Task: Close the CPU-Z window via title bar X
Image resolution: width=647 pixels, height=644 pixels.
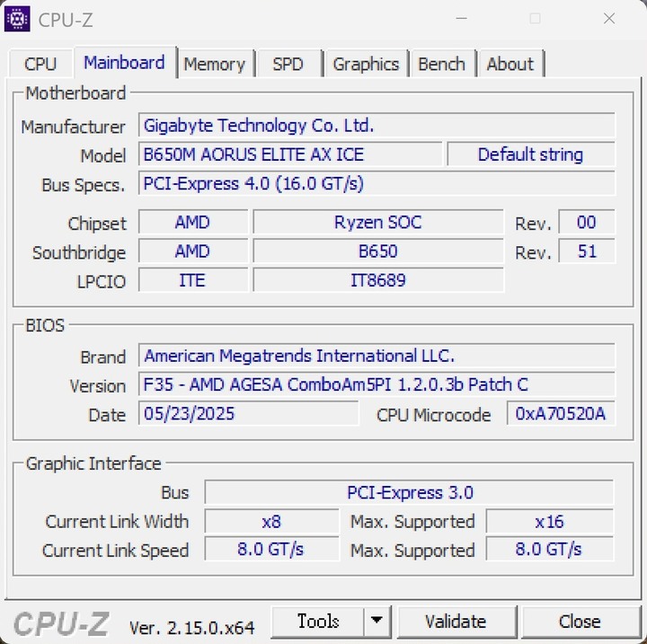Action: pos(609,19)
